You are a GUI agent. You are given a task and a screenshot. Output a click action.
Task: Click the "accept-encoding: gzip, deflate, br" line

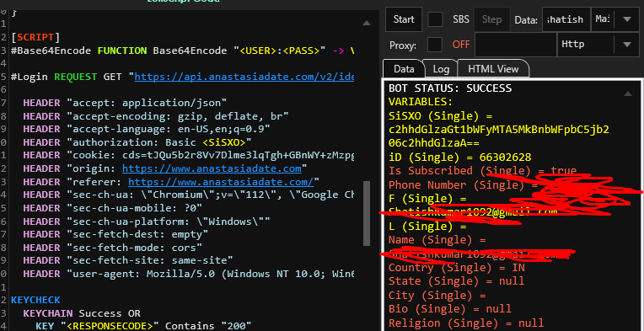156,116
